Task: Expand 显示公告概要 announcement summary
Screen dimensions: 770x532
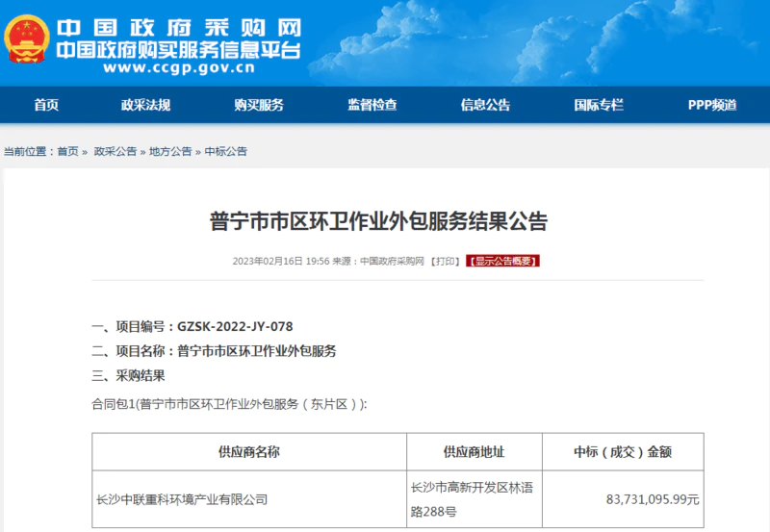Action: pos(503,261)
